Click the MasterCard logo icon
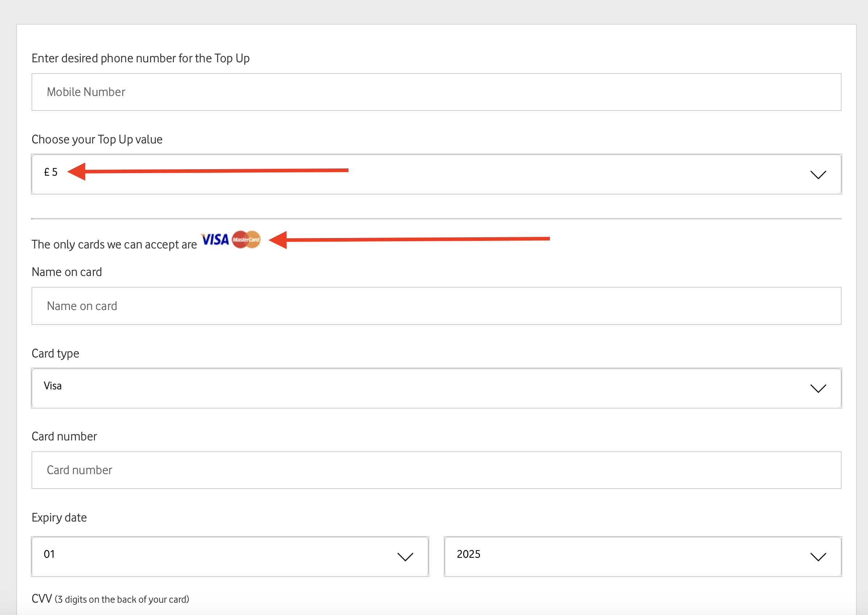Viewport: 868px width, 615px height. click(246, 240)
